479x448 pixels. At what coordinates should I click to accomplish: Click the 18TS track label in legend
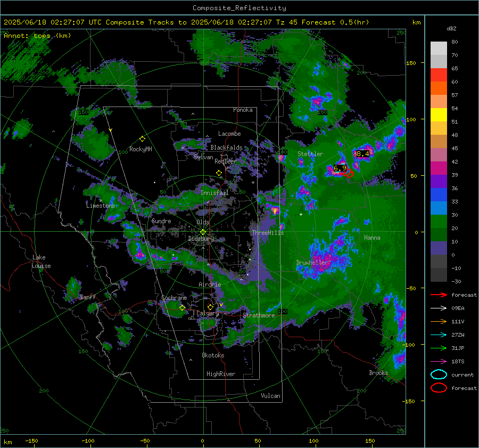click(458, 362)
